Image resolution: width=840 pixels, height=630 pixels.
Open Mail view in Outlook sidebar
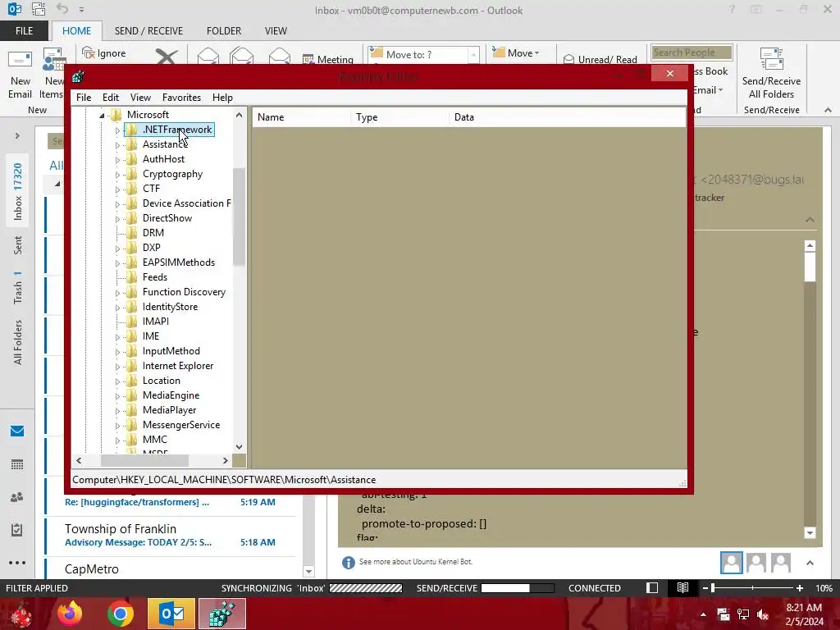[x=17, y=431]
